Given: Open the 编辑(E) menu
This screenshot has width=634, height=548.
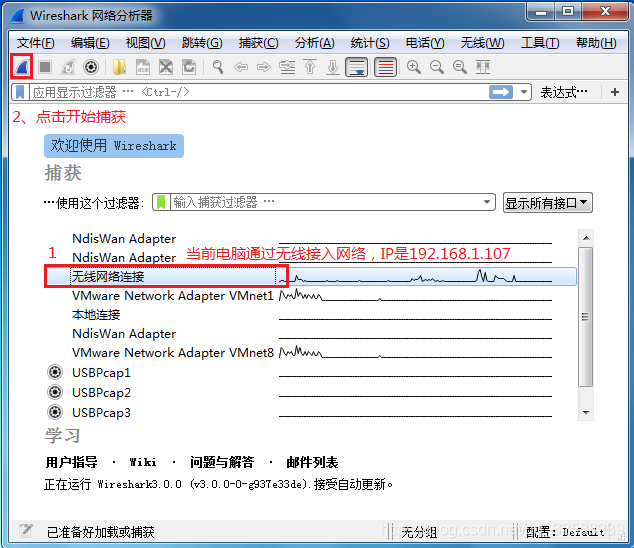Looking at the screenshot, I should [x=90, y=42].
